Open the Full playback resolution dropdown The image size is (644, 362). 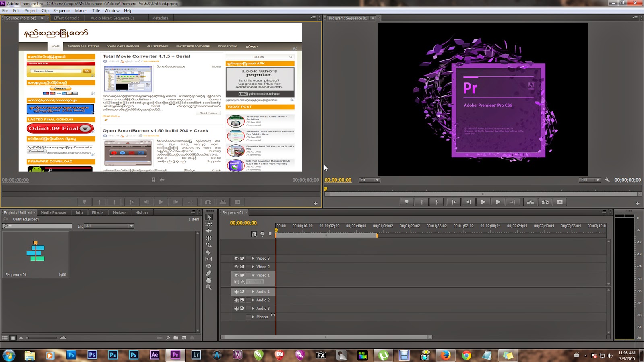590,180
